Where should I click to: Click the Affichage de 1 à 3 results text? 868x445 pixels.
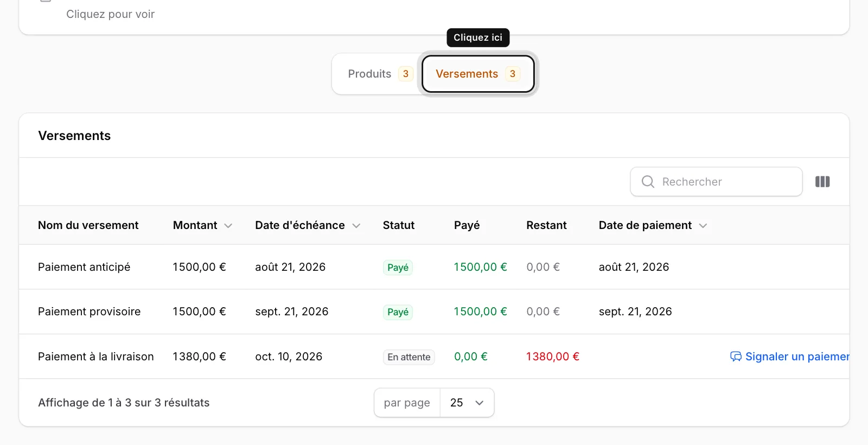pos(124,403)
